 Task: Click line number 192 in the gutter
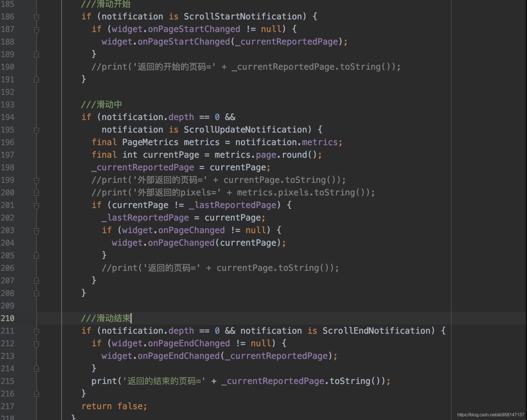click(7, 92)
